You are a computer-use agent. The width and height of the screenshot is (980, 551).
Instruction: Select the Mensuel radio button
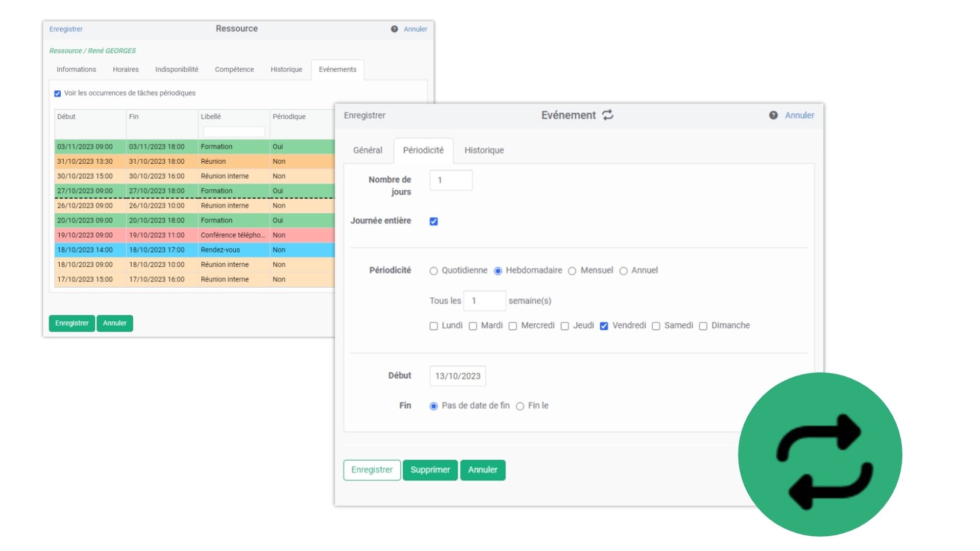click(572, 271)
